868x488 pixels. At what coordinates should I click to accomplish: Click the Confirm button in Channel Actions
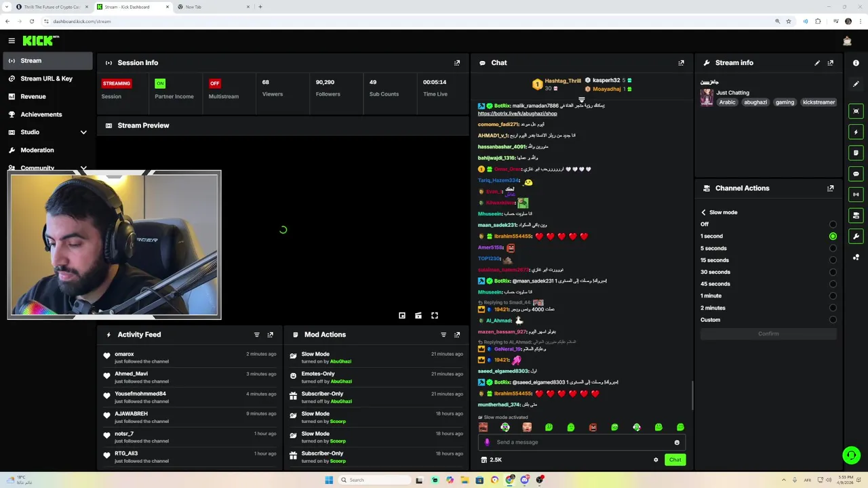click(768, 334)
